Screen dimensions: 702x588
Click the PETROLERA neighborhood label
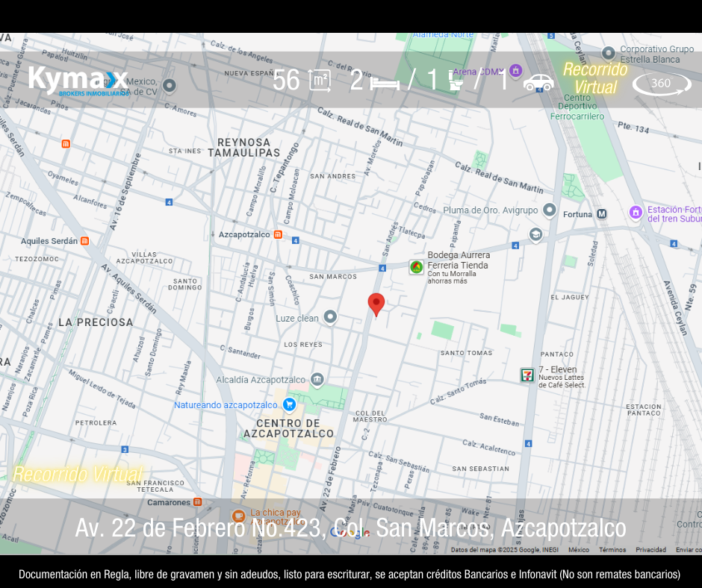point(96,422)
